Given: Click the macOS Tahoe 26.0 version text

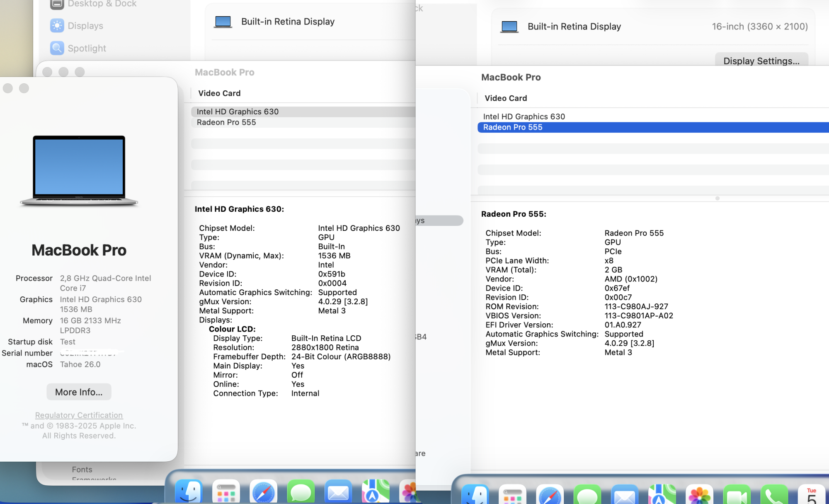Looking at the screenshot, I should (80, 364).
